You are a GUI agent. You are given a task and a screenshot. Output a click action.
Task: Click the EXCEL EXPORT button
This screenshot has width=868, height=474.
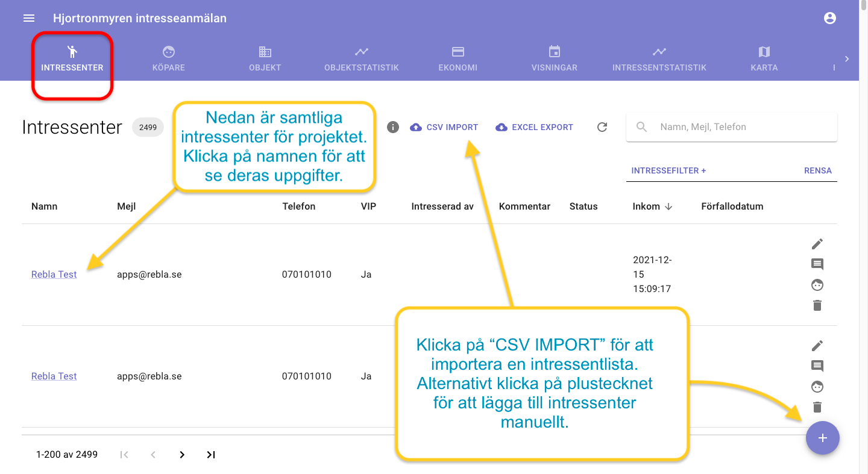(535, 127)
